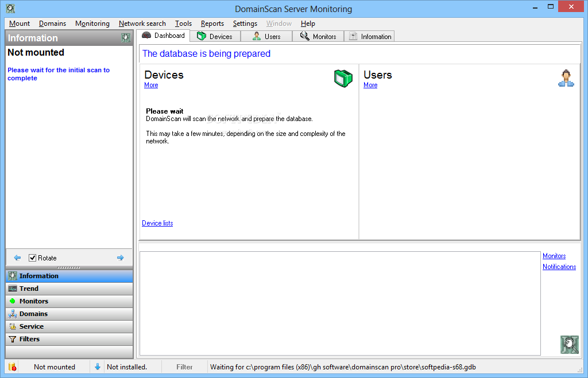Open the Device lists link
Image resolution: width=588 pixels, height=378 pixels.
(x=157, y=223)
